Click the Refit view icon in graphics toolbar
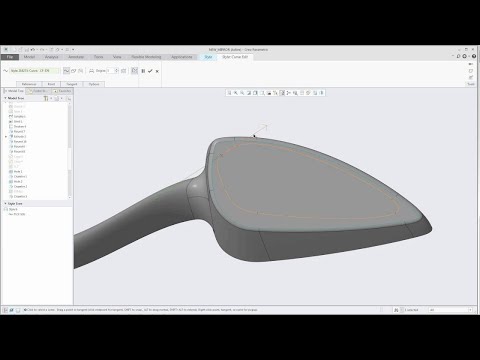Image resolution: width=480 pixels, height=360 pixels. click(x=229, y=93)
